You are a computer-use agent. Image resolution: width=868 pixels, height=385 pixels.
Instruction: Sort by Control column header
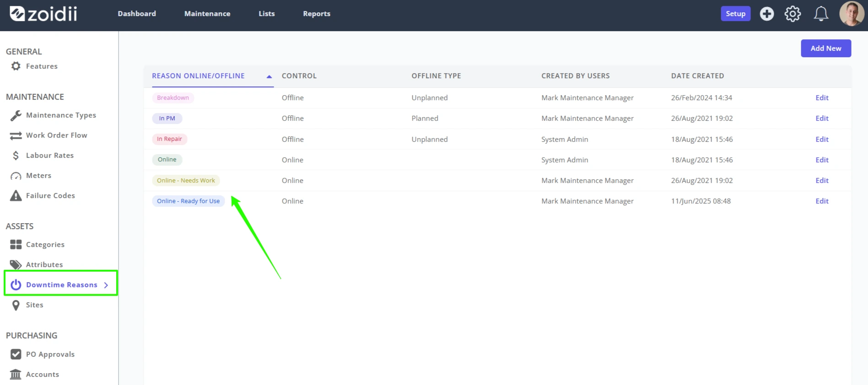pyautogui.click(x=299, y=76)
